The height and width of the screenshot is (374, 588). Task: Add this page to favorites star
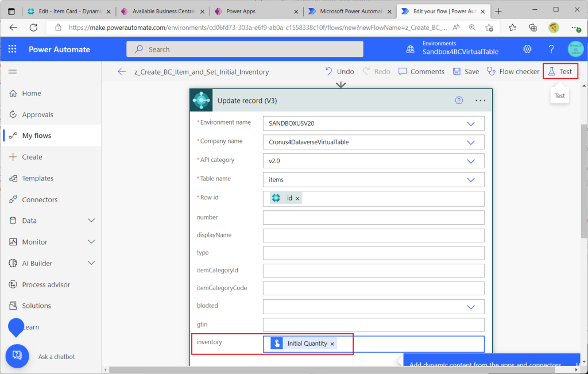489,28
